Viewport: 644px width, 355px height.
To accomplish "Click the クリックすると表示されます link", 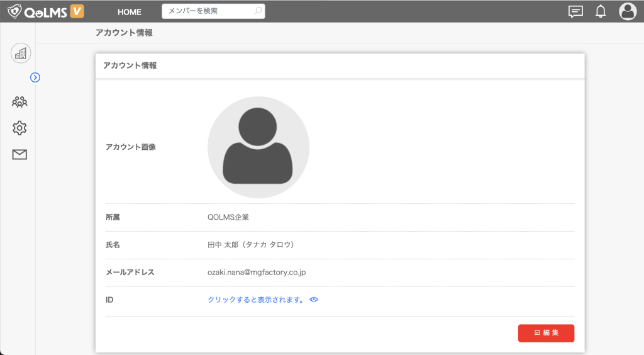I will pyautogui.click(x=256, y=300).
